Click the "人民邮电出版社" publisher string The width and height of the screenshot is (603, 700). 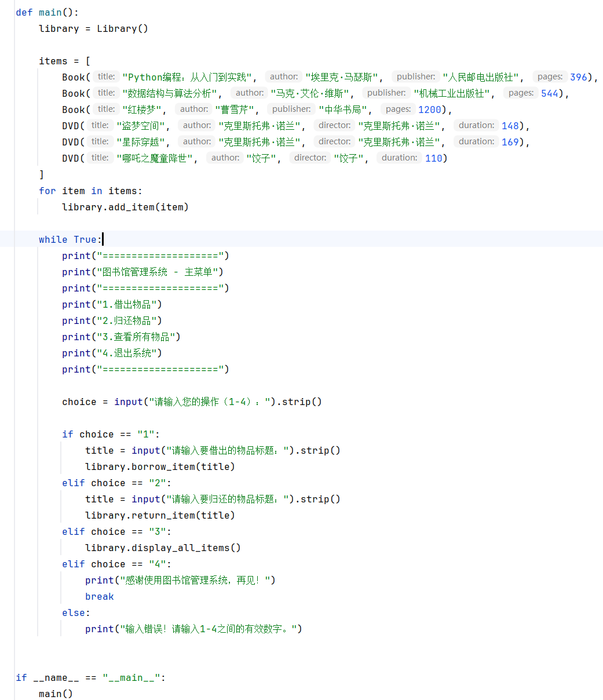coord(480,77)
